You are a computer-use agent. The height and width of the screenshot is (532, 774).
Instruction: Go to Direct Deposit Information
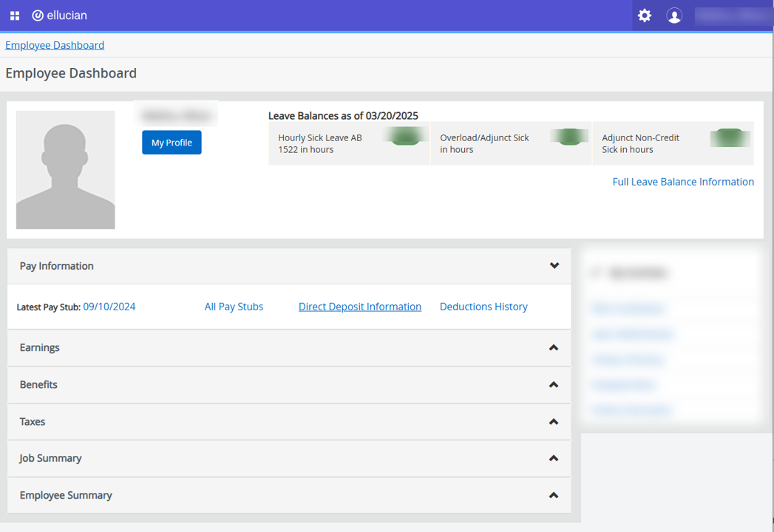pyautogui.click(x=360, y=307)
